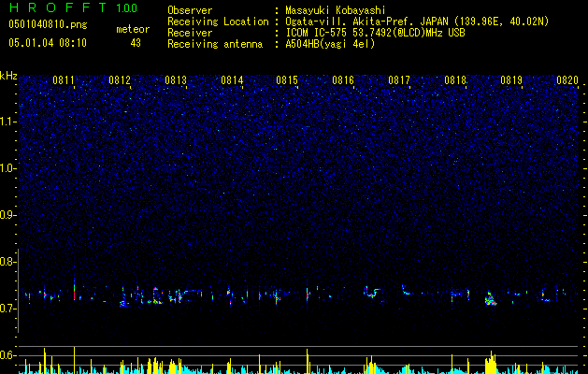Click the timestamp 05.01.04 08:10

(48, 42)
